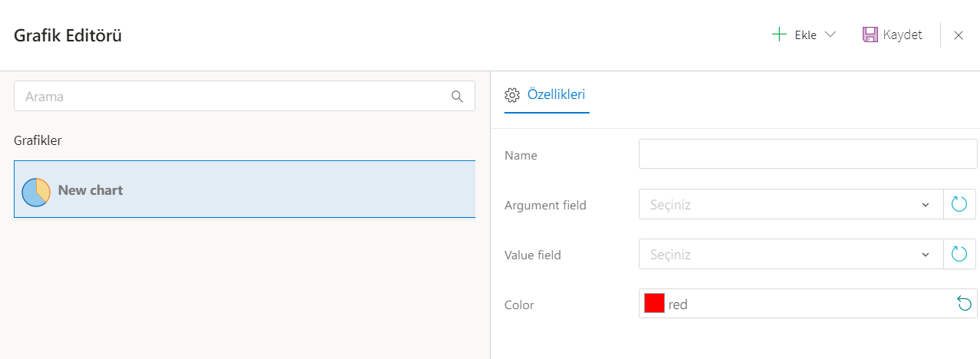This screenshot has height=359, width=980.
Task: Refresh the Argument field list
Action: [x=959, y=205]
